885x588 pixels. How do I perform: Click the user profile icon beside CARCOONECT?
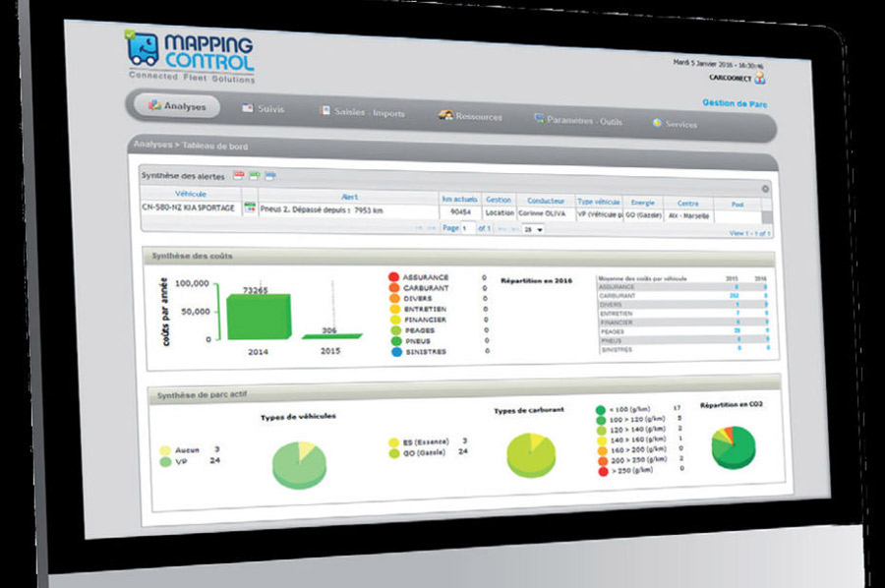pos(759,80)
